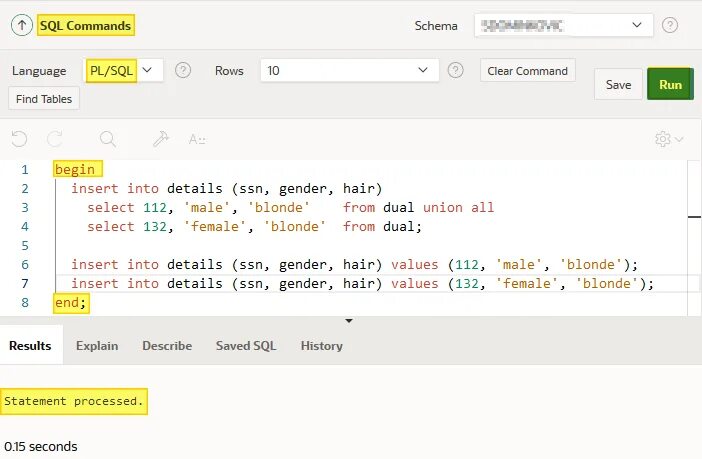Image resolution: width=702 pixels, height=459 pixels.
Task: Click the green Run button
Action: pyautogui.click(x=670, y=84)
